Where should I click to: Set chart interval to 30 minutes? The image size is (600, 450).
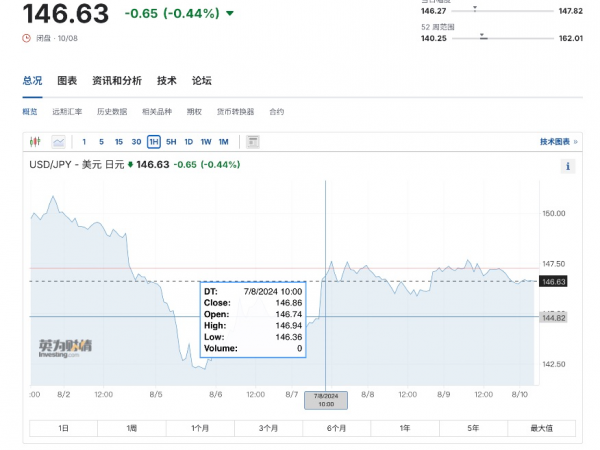[x=137, y=142]
